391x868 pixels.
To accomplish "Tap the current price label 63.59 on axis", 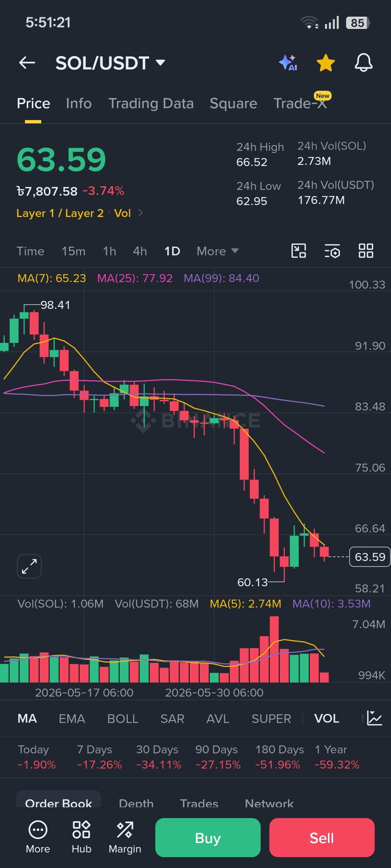I will [x=370, y=557].
